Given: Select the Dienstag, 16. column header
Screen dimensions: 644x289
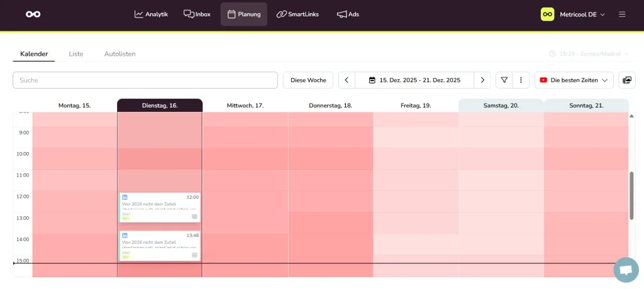Looking at the screenshot, I should pos(160,106).
